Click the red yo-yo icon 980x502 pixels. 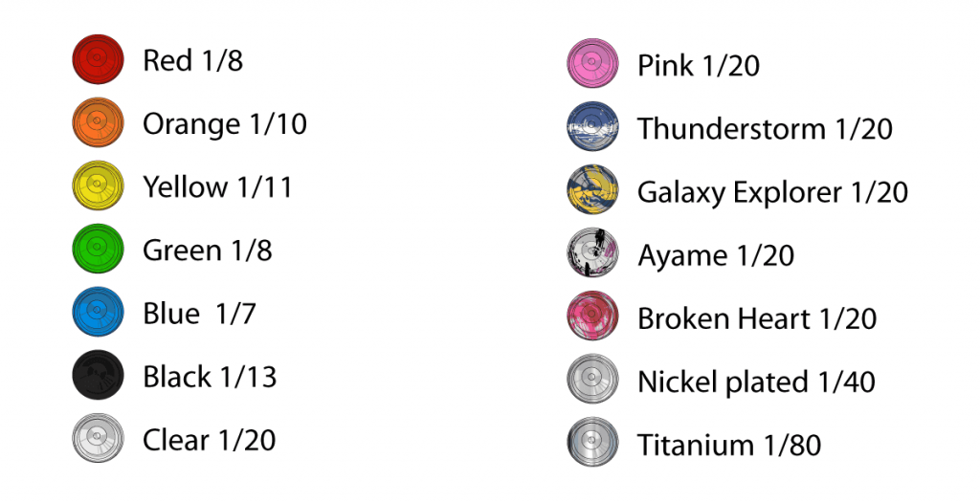98,60
